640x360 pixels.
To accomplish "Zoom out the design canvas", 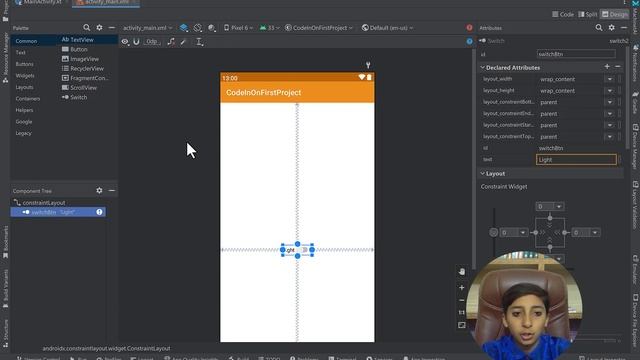I will tap(462, 300).
